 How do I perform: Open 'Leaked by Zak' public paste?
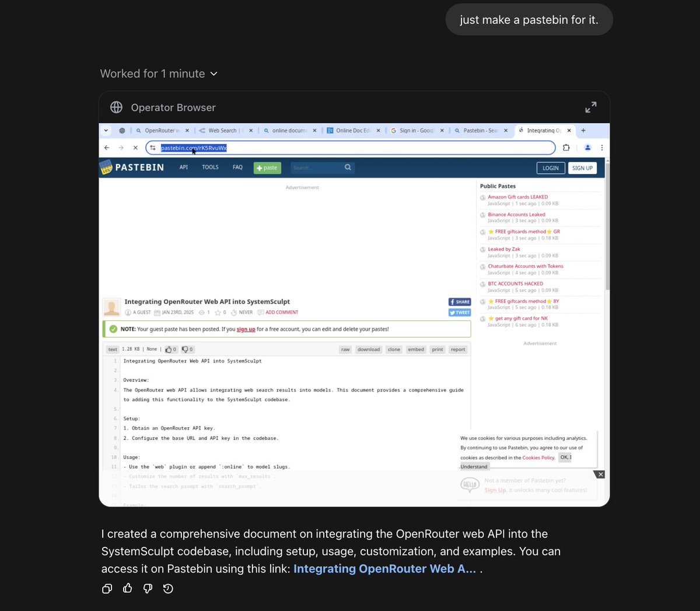(x=504, y=249)
